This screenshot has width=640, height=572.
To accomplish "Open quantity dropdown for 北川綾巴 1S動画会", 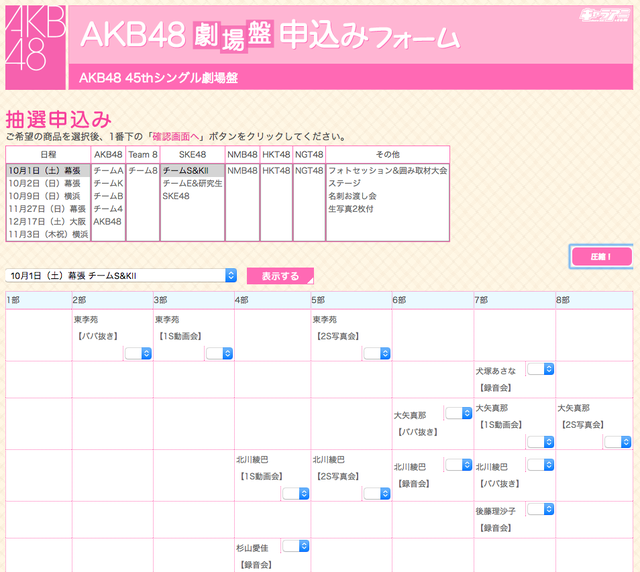I will click(x=296, y=494).
